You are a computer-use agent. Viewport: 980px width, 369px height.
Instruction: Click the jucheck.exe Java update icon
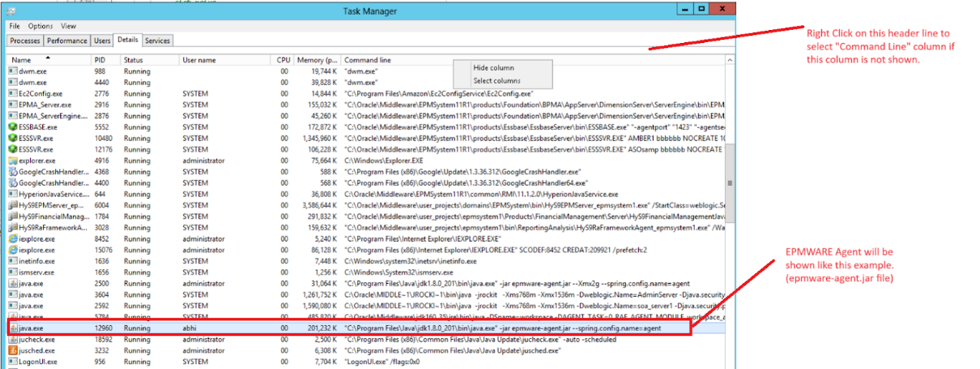12,339
